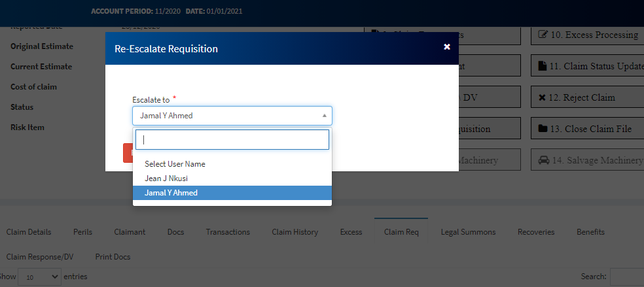Screen dimensions: 644x287
Task: Click the Claim Status Update file icon
Action: (542, 66)
